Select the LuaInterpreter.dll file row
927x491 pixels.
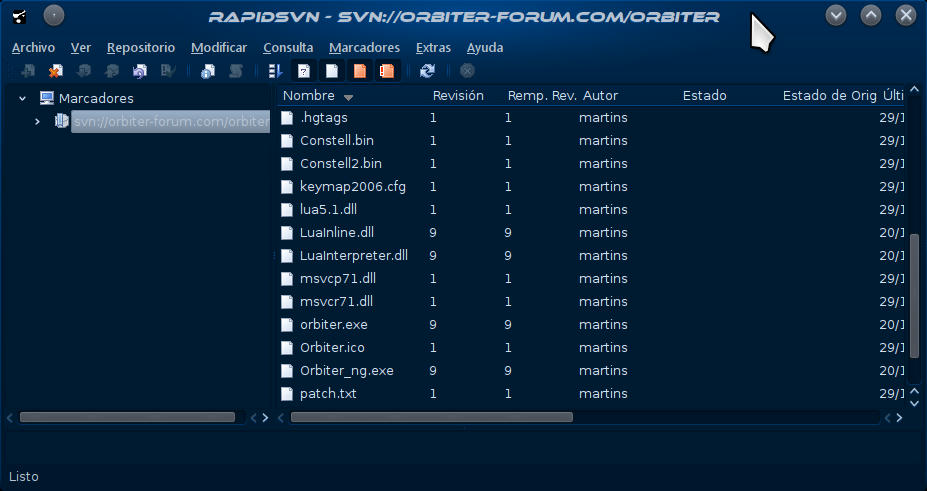tap(591, 256)
